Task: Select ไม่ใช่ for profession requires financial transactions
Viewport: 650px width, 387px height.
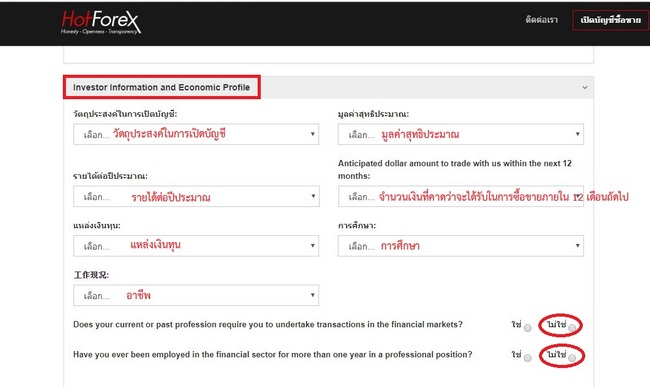Action: click(572, 328)
